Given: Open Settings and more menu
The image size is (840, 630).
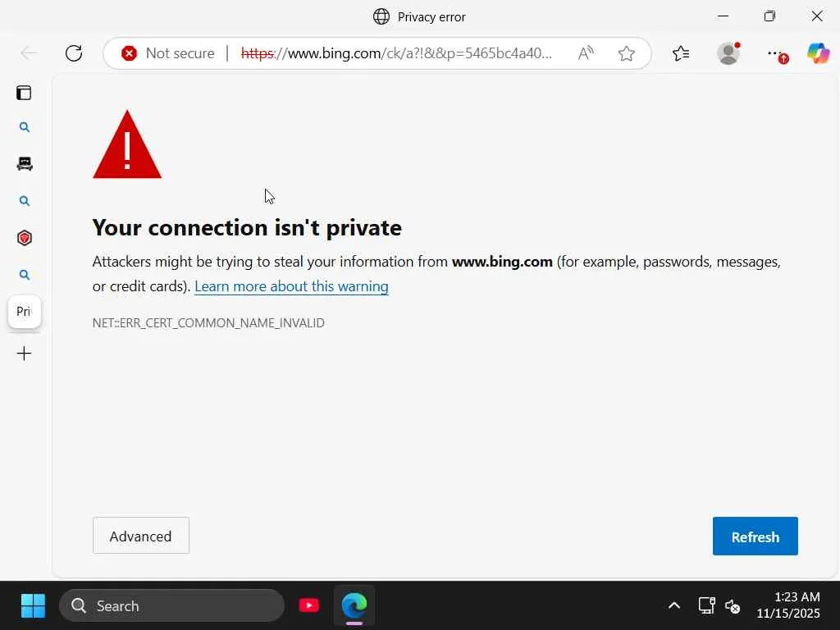Looking at the screenshot, I should click(x=775, y=53).
